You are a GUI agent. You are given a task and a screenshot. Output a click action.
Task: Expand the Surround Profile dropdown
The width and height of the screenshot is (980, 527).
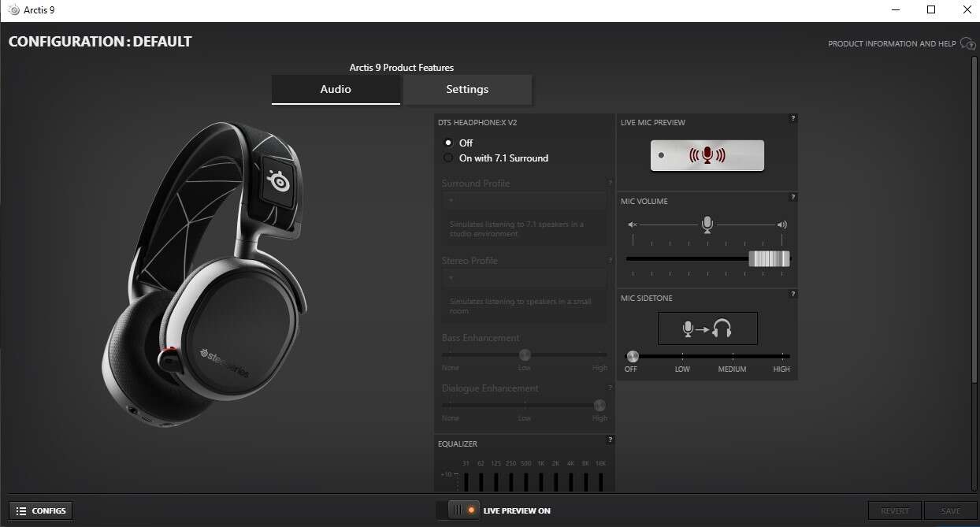click(x=524, y=201)
